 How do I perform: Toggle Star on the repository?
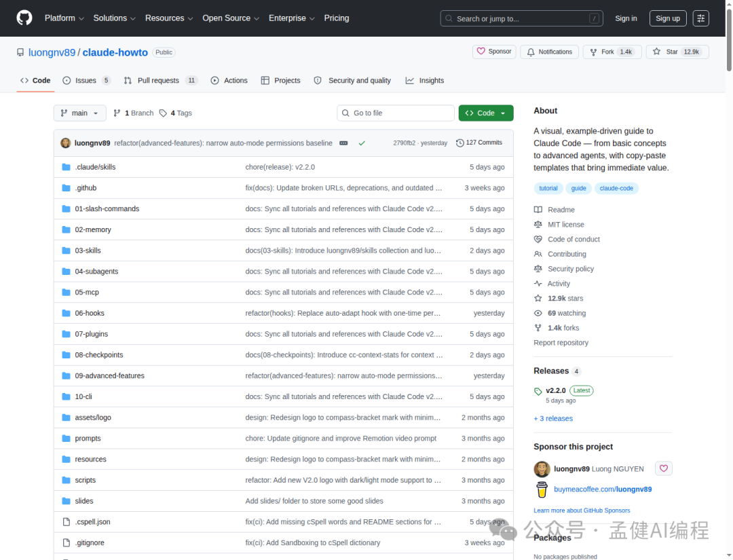click(677, 52)
